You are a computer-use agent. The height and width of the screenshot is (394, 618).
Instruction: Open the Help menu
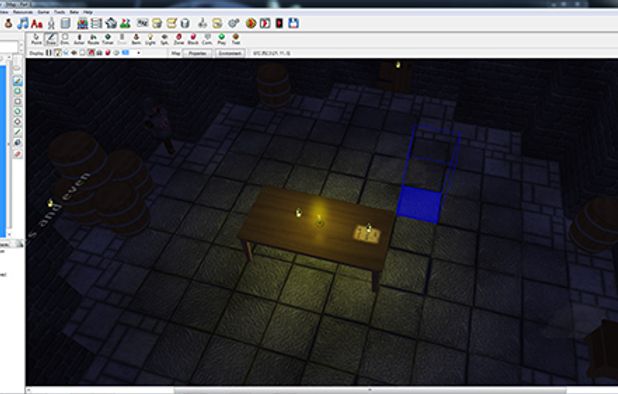click(88, 12)
